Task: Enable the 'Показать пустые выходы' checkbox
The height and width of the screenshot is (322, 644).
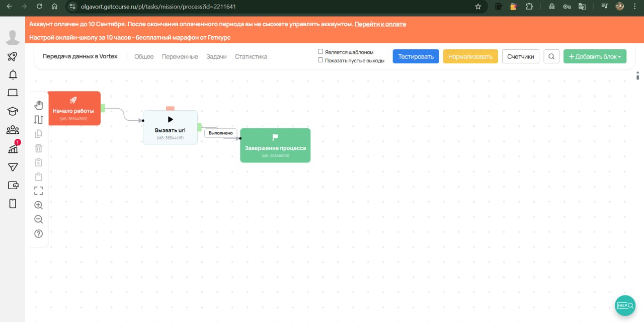Action: click(320, 60)
